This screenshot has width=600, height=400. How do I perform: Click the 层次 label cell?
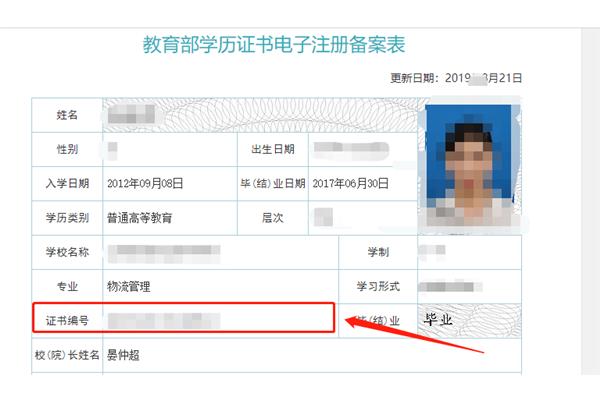point(273,218)
